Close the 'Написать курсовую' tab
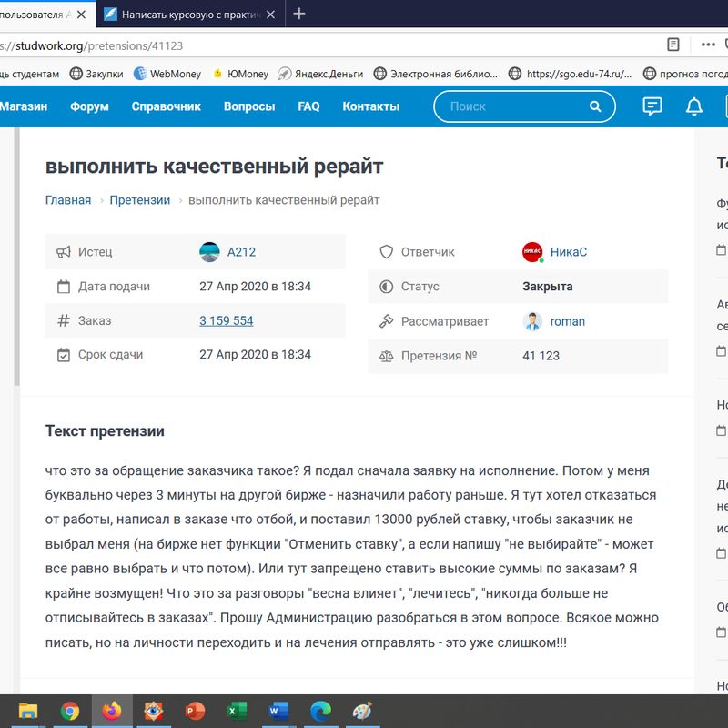The image size is (728, 728). point(271,15)
